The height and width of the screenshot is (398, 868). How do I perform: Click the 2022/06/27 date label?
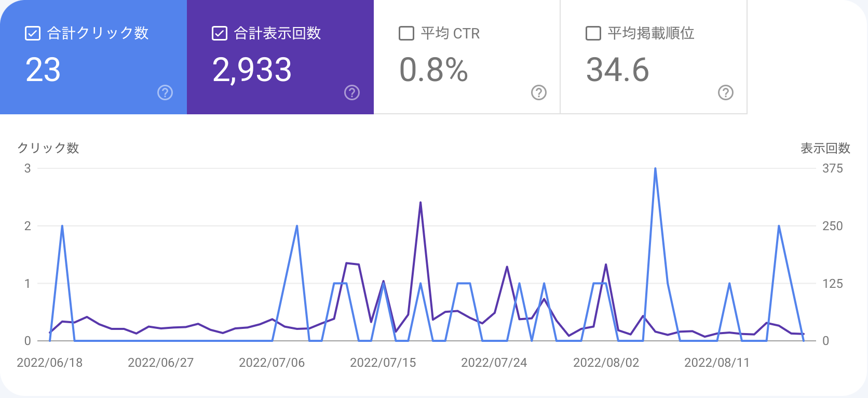pyautogui.click(x=161, y=363)
